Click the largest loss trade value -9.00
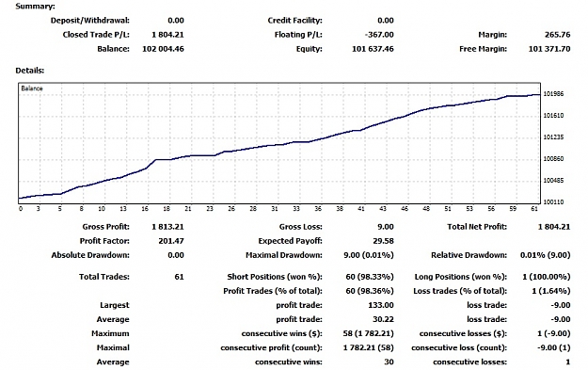 561,306
